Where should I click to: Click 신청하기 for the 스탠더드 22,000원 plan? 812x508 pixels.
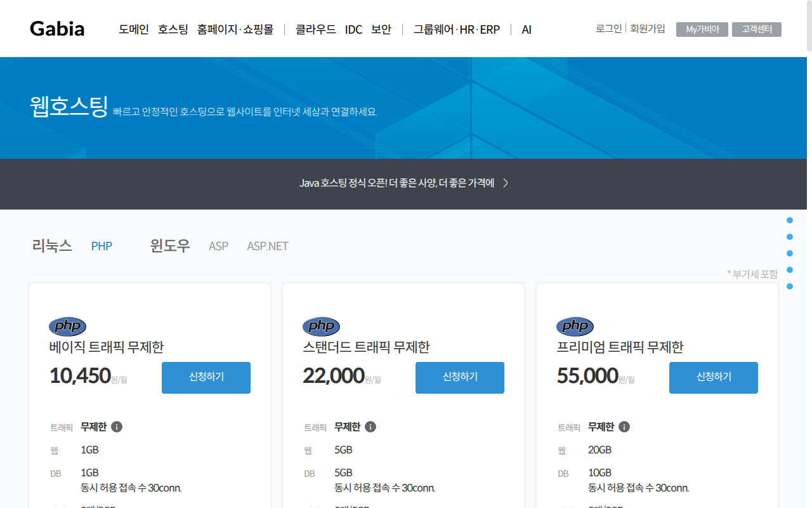click(x=460, y=378)
